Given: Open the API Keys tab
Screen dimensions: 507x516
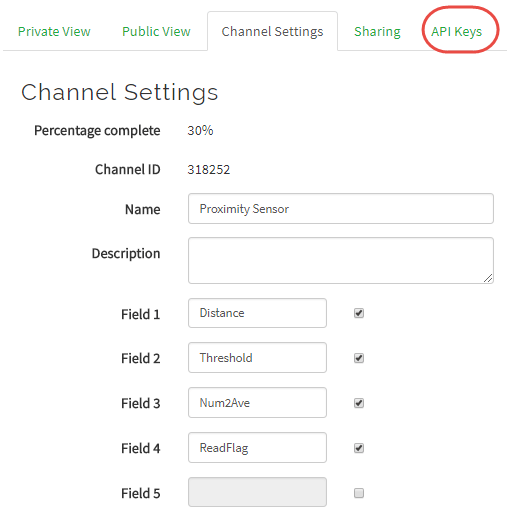Looking at the screenshot, I should point(456,32).
